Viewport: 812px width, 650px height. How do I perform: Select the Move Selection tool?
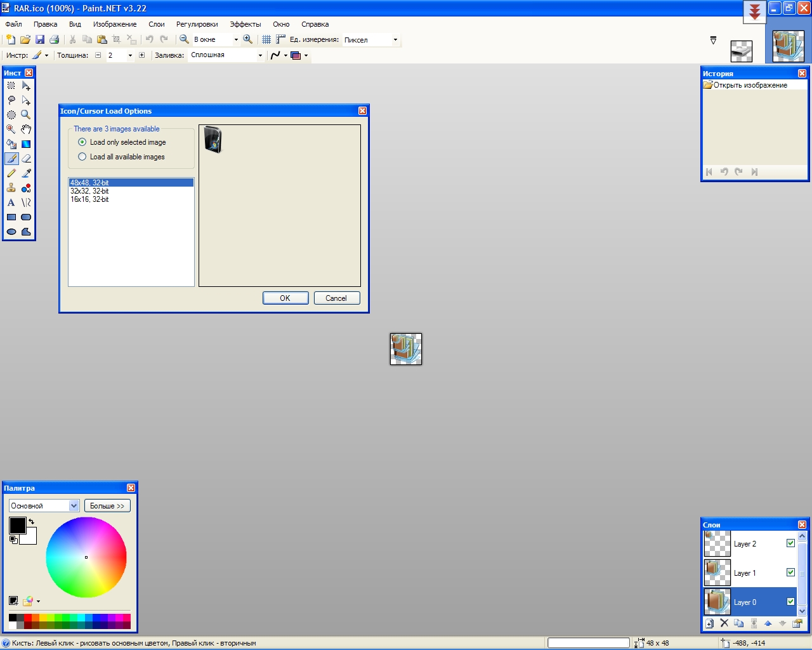point(26,100)
